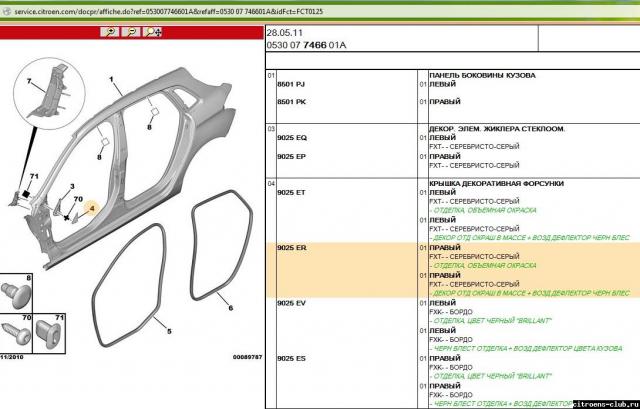The image size is (640, 409).
Task: Click the zoom in magnifier button
Action: (109, 32)
